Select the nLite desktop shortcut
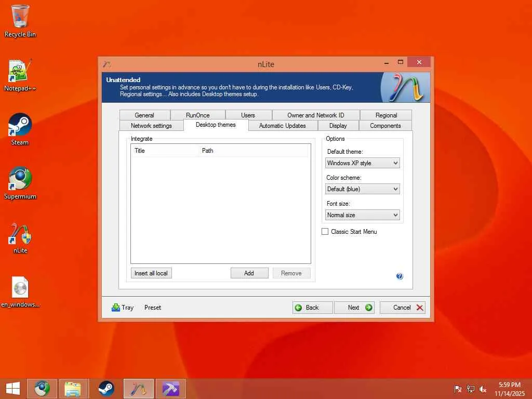This screenshot has height=399, width=532. tap(20, 237)
